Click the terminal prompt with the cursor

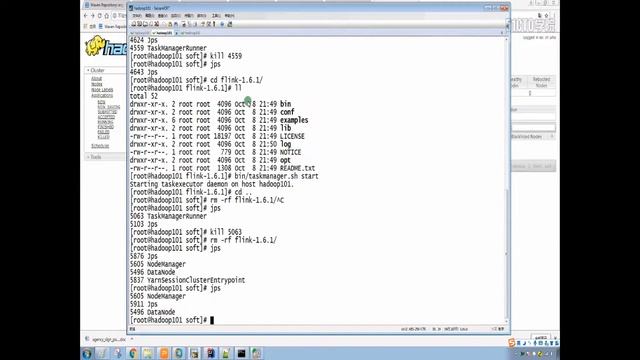pos(171,320)
